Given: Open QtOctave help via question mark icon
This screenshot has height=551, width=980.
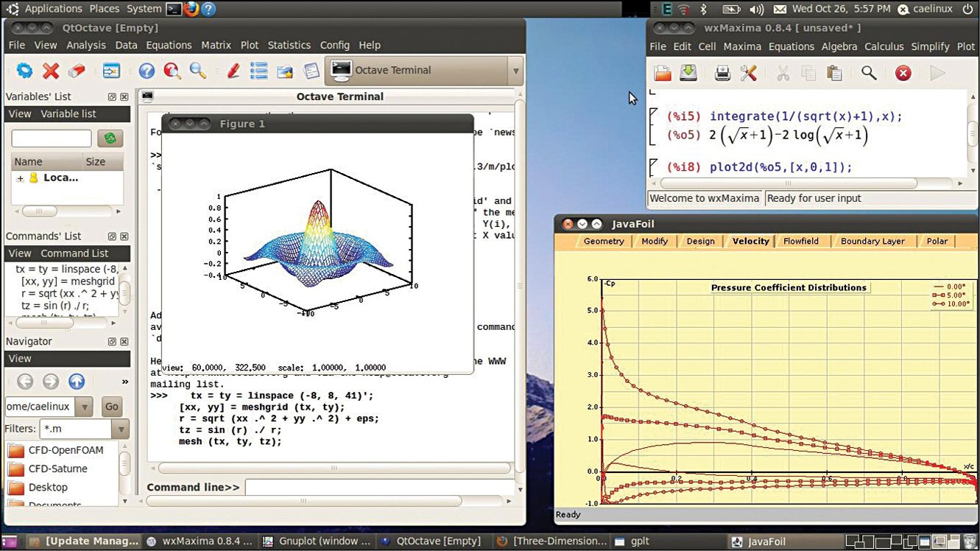Looking at the screenshot, I should 147,71.
